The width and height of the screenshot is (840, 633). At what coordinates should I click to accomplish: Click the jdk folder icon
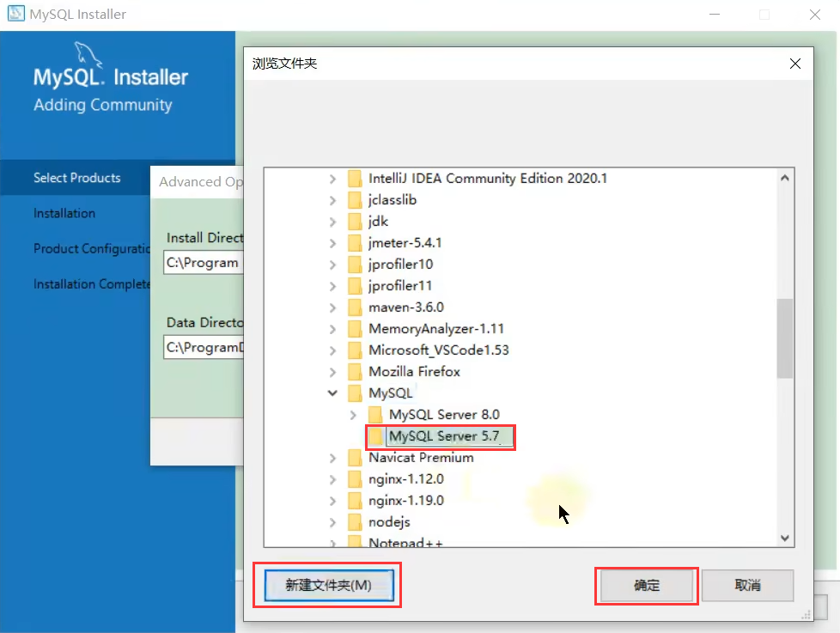click(355, 222)
